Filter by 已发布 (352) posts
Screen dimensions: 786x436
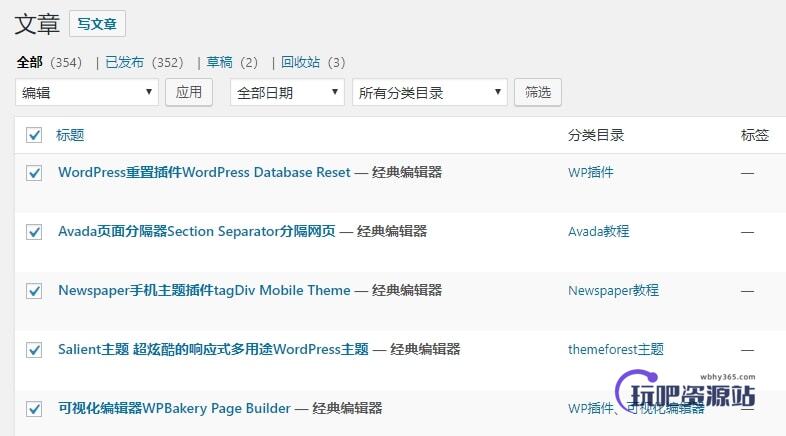pyautogui.click(x=144, y=63)
